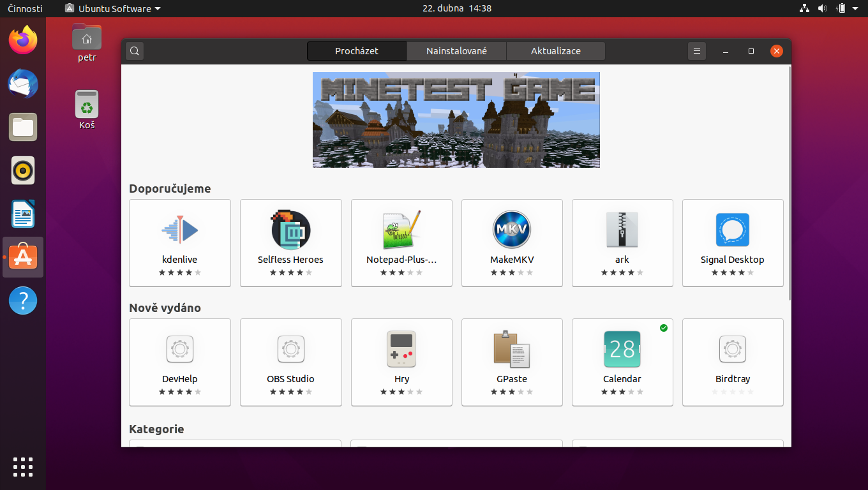Show applications grid in the dock

(23, 467)
